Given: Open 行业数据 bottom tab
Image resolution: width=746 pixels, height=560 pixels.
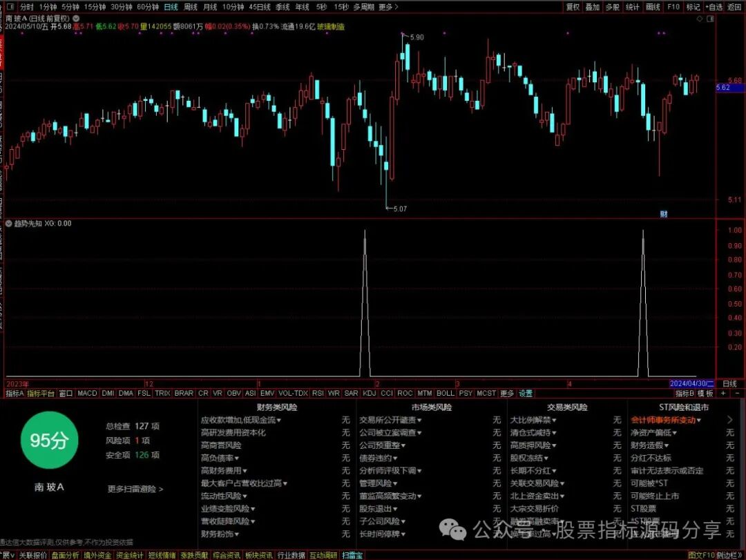Looking at the screenshot, I should (291, 555).
